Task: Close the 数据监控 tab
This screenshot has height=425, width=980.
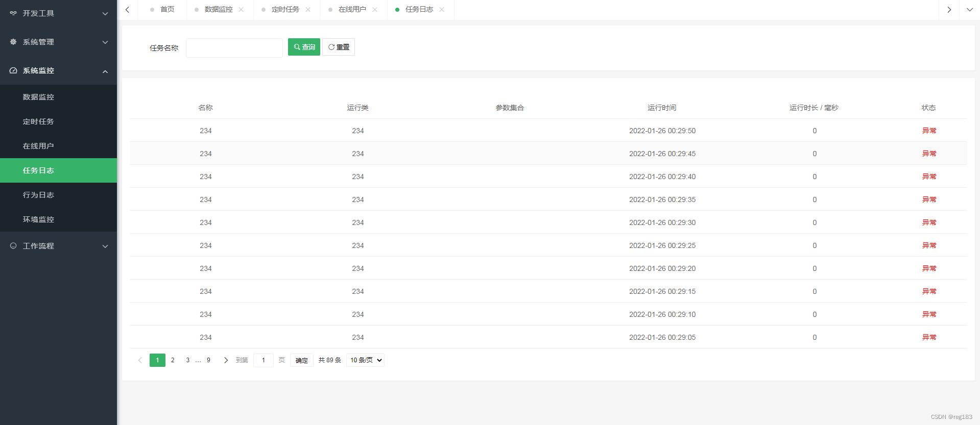Action: [241, 10]
